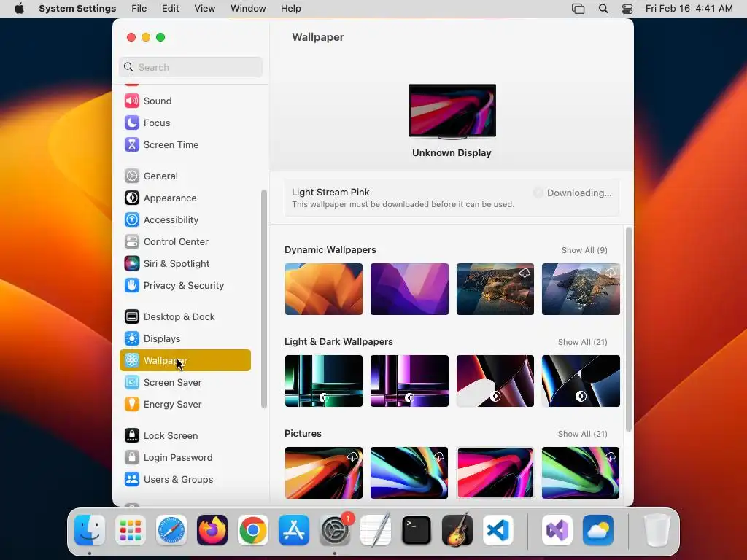Open the Edit menu
Screen dimensions: 747x560
tap(171, 9)
